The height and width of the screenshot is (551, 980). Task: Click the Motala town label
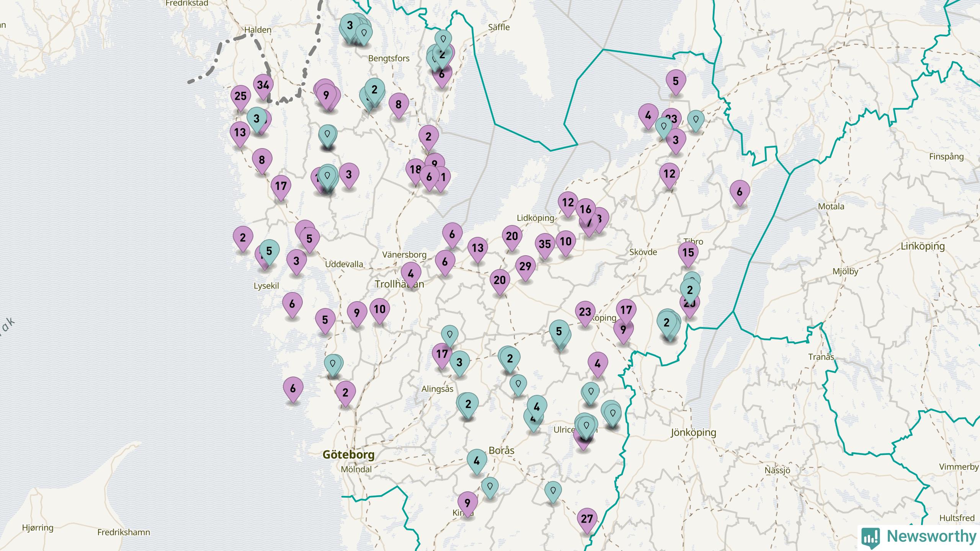pos(831,207)
